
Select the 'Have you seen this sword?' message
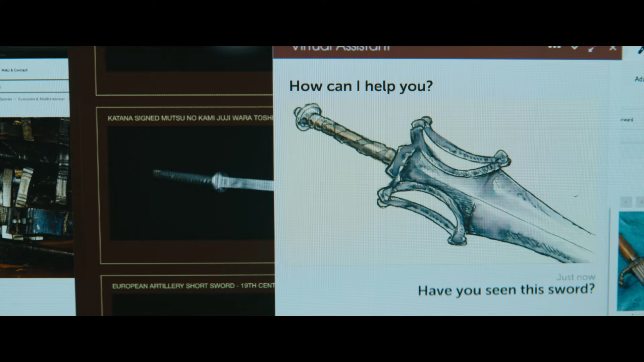click(x=506, y=290)
